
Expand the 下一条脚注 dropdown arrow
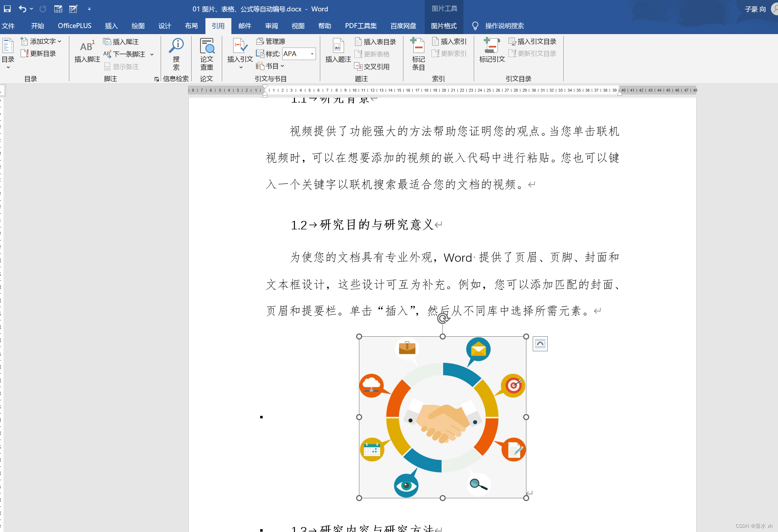tap(152, 54)
